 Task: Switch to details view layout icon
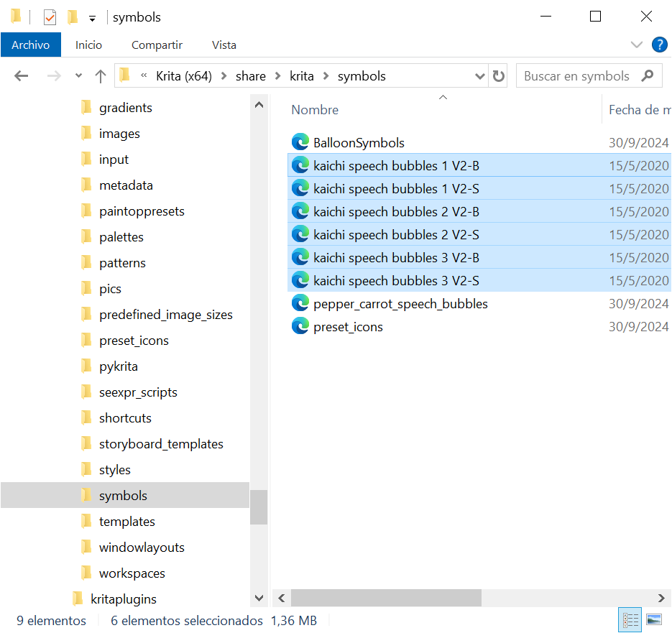point(630,619)
